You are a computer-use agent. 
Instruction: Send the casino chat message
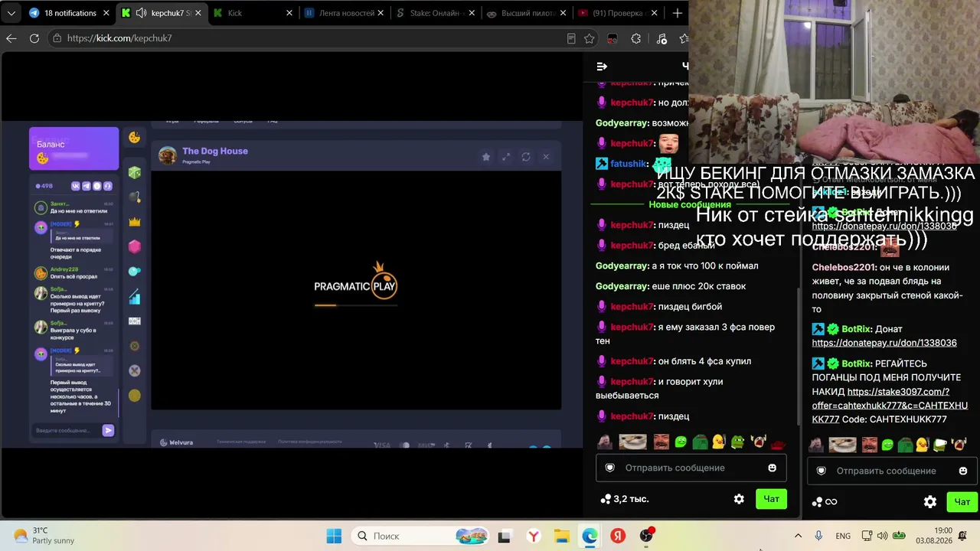[x=108, y=430]
